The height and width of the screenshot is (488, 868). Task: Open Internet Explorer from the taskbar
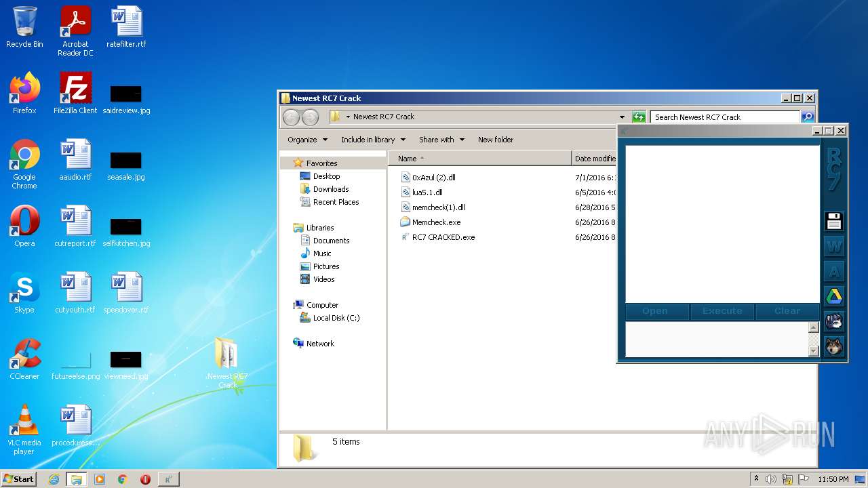point(54,479)
